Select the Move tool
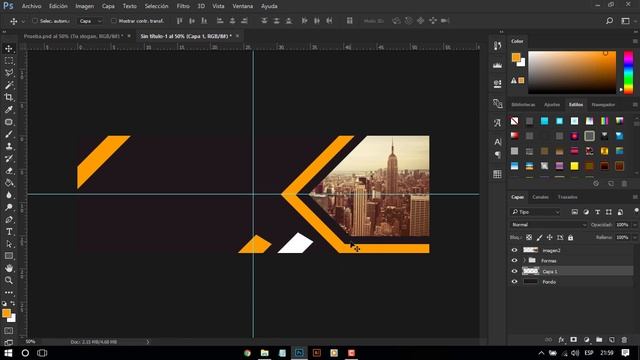Viewport: 640px width, 360px height. coord(9,49)
